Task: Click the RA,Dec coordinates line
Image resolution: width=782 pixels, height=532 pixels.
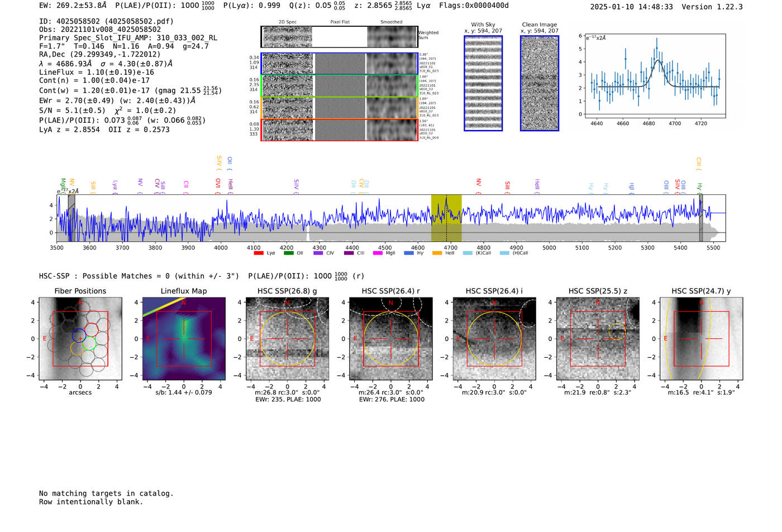Action: click(100, 54)
